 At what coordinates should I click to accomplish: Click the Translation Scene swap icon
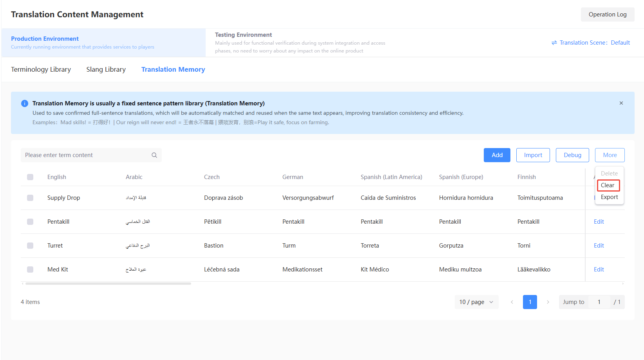pos(554,43)
